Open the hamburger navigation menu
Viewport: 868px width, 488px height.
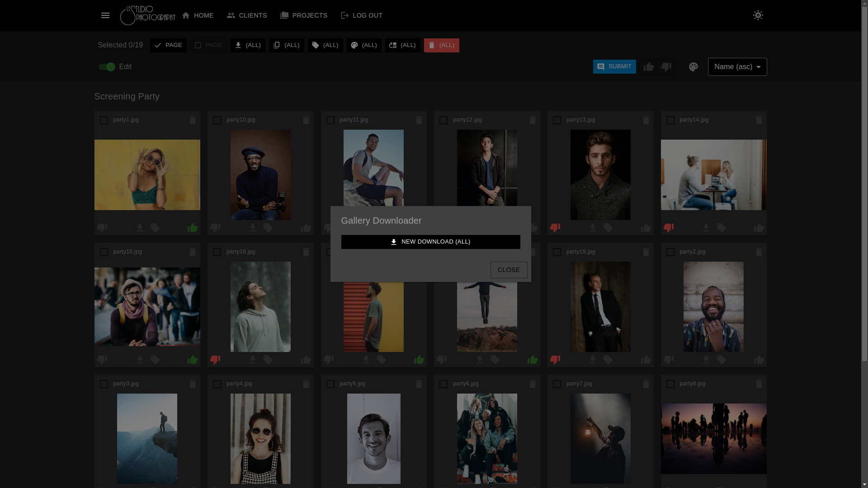tap(105, 15)
